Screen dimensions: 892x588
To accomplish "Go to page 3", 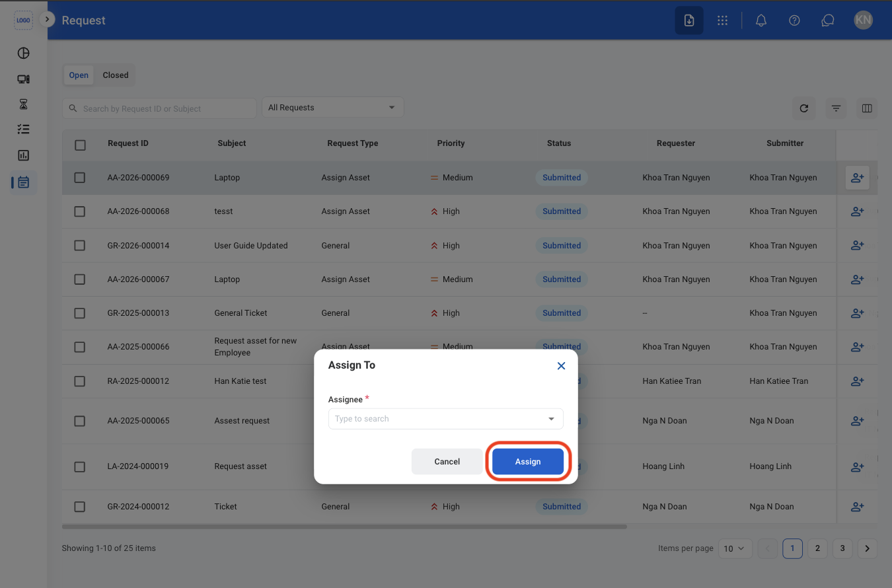I will pyautogui.click(x=842, y=548).
